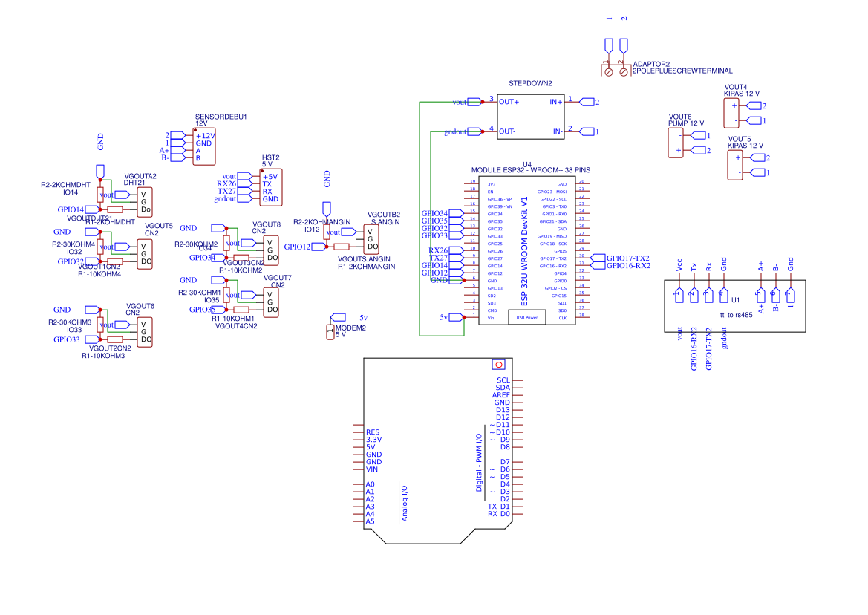This screenshot has height=615, width=868.
Task: Select the VGOUTB2 label
Action: click(384, 215)
